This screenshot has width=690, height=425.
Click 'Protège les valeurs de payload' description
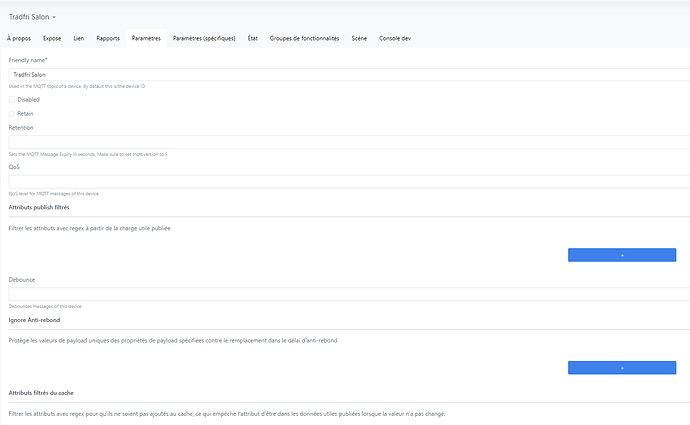[173, 341]
